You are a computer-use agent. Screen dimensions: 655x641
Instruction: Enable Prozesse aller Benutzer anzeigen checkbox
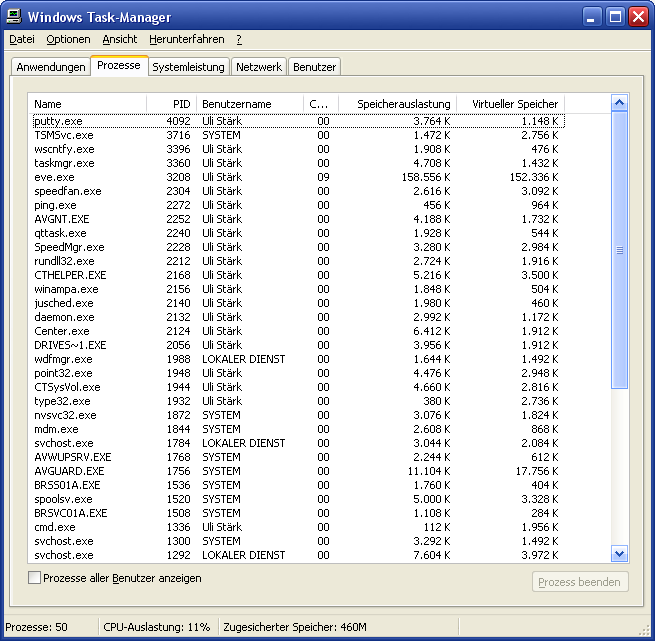pyautogui.click(x=34, y=578)
